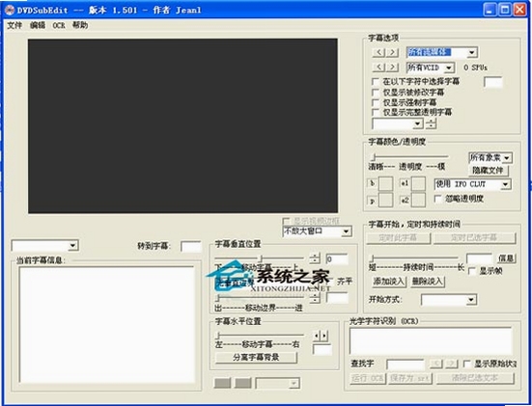Click the next-match arrow beside 查找字

[452, 364]
